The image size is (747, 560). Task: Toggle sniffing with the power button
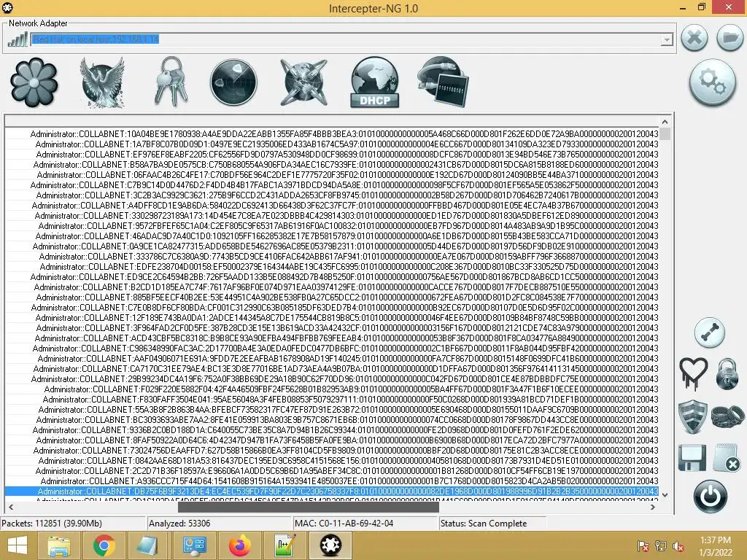pyautogui.click(x=711, y=497)
